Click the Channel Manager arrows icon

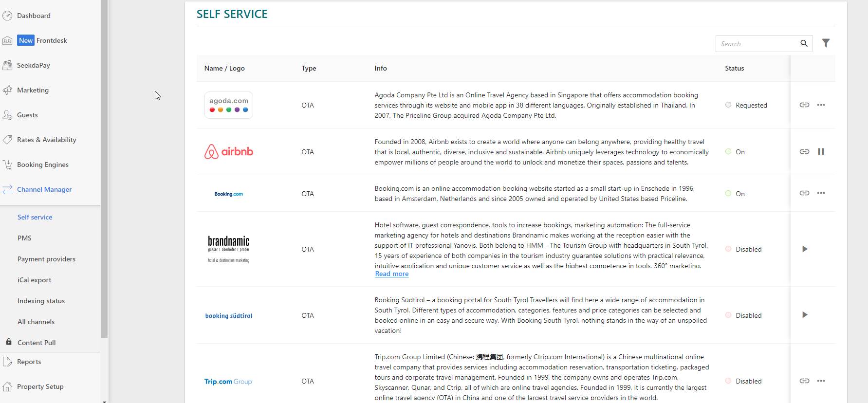click(x=7, y=189)
